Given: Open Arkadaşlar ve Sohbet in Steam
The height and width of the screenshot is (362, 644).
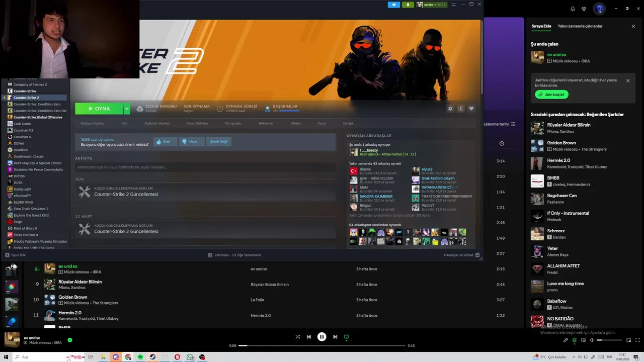Looking at the screenshot, I should [461, 255].
